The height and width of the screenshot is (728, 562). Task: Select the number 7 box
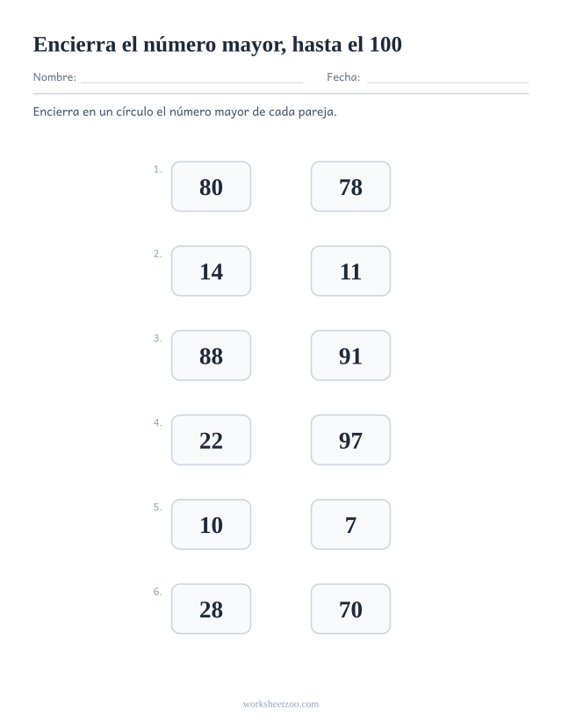click(350, 524)
